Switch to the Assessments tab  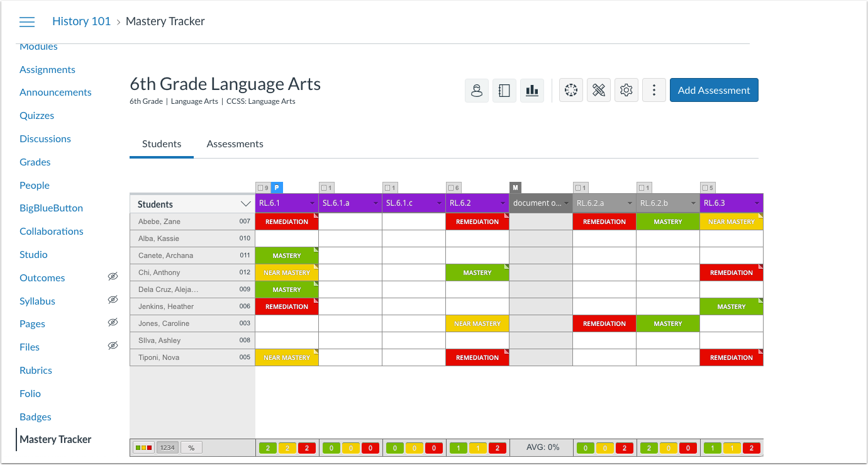[235, 143]
